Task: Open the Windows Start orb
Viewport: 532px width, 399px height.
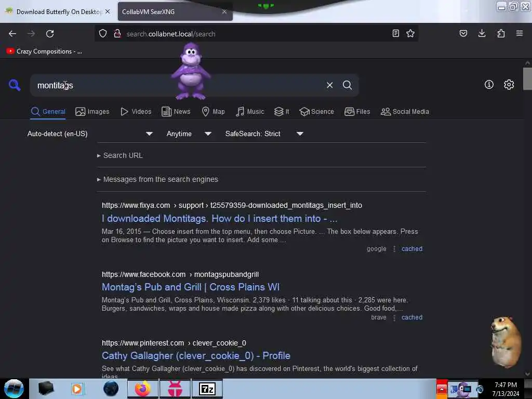Action: tap(14, 389)
